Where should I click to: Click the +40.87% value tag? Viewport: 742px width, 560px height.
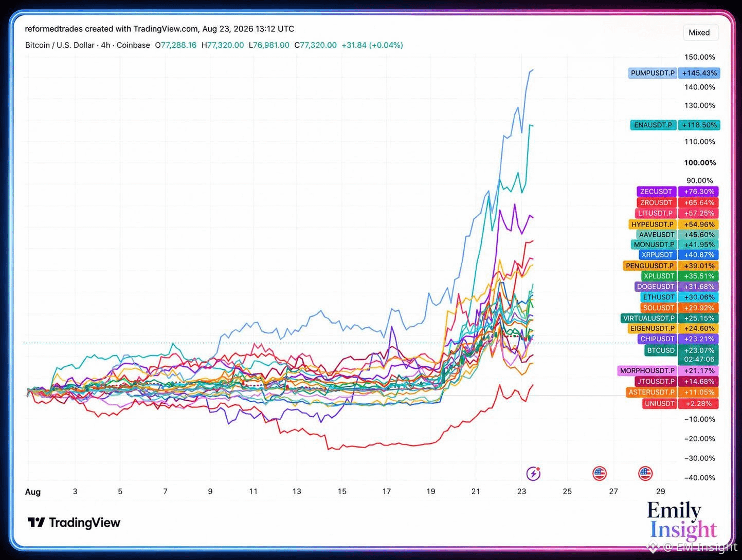699,255
